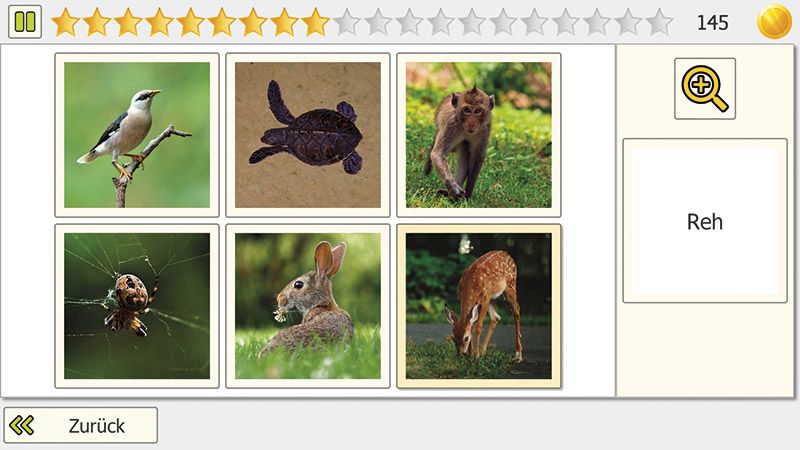Click the ninth gold star
Image resolution: width=800 pixels, height=450 pixels.
coord(315,22)
